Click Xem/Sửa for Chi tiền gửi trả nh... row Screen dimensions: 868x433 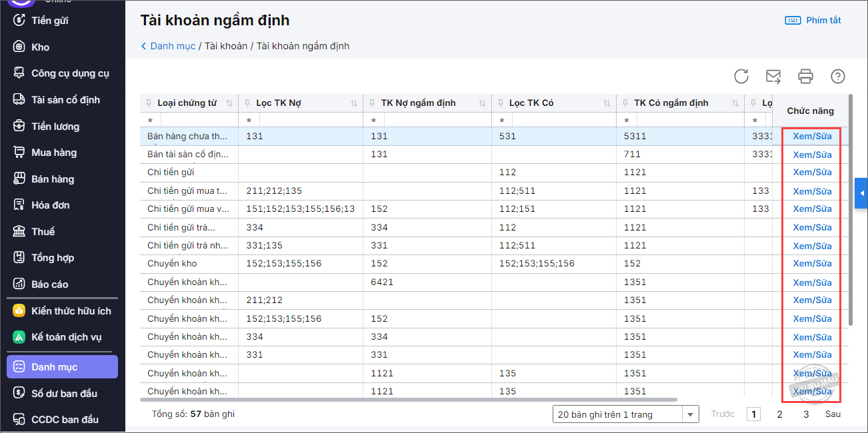coord(812,246)
